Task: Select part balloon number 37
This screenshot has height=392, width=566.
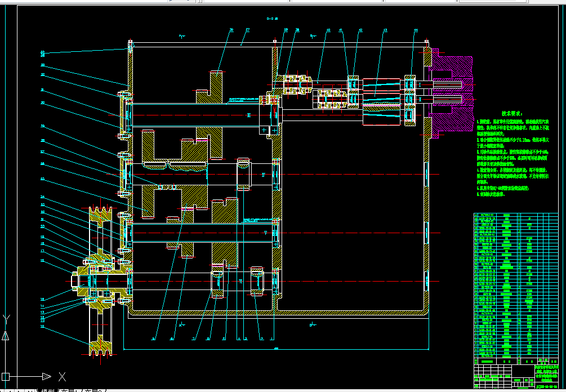Action: click(x=248, y=30)
